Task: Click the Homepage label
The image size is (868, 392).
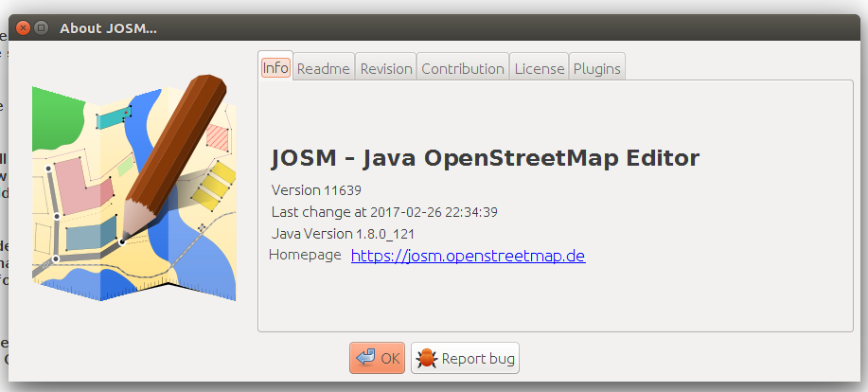Action: point(305,256)
